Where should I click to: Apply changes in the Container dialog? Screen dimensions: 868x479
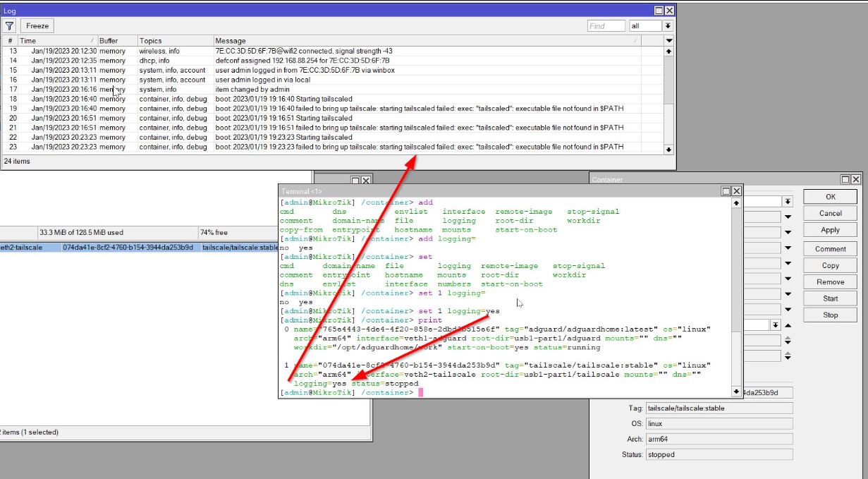[x=831, y=230]
